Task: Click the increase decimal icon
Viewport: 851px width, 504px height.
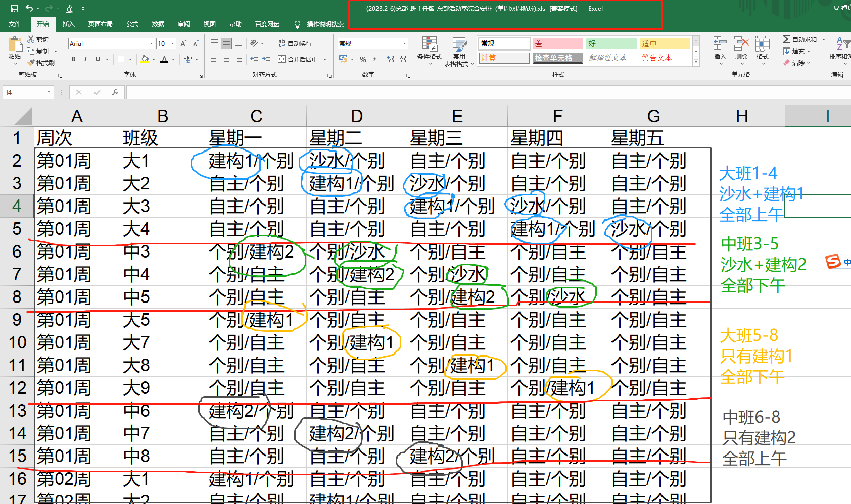Action: (390, 59)
